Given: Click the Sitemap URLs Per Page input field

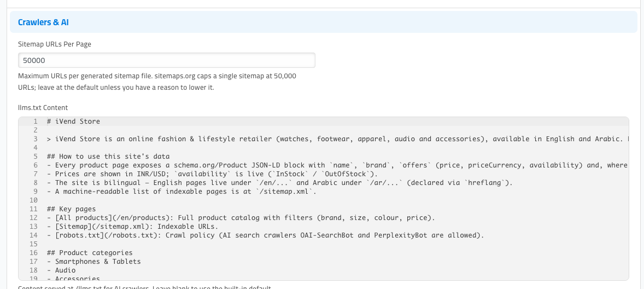Looking at the screenshot, I should [x=167, y=60].
